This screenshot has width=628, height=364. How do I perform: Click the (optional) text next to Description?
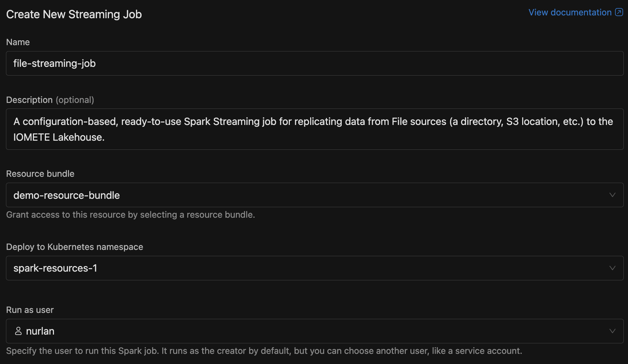pyautogui.click(x=75, y=100)
